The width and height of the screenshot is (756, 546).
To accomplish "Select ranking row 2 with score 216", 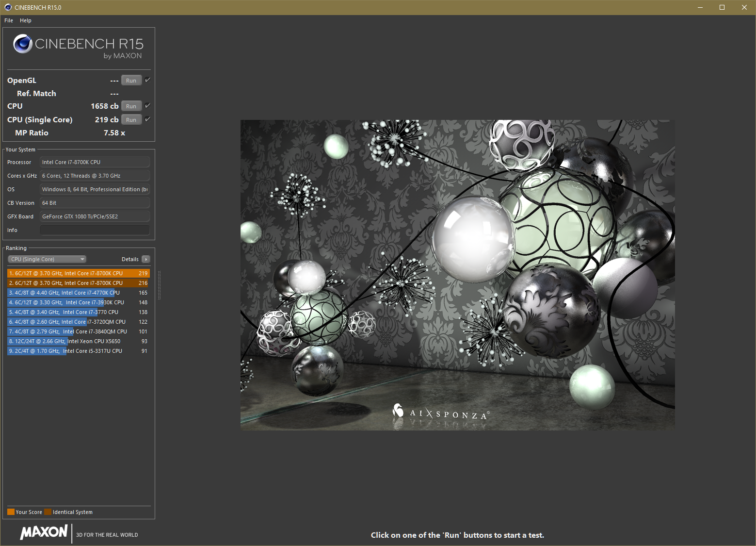I will pos(79,283).
